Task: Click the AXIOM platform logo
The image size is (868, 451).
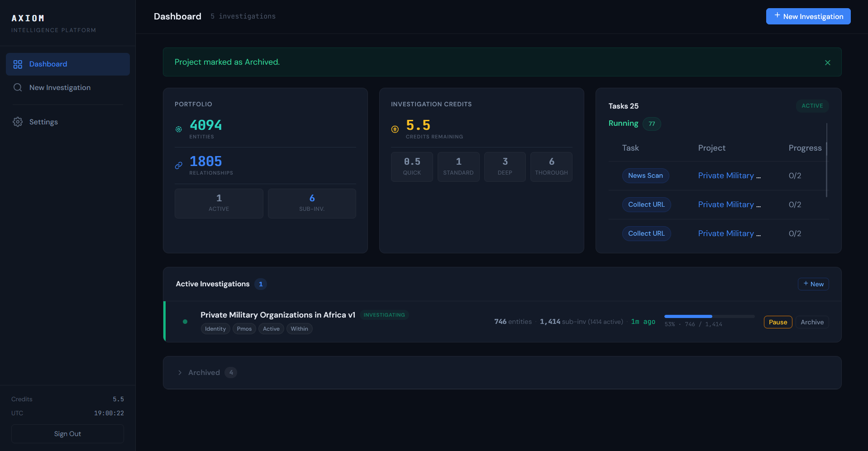Action: (28, 18)
